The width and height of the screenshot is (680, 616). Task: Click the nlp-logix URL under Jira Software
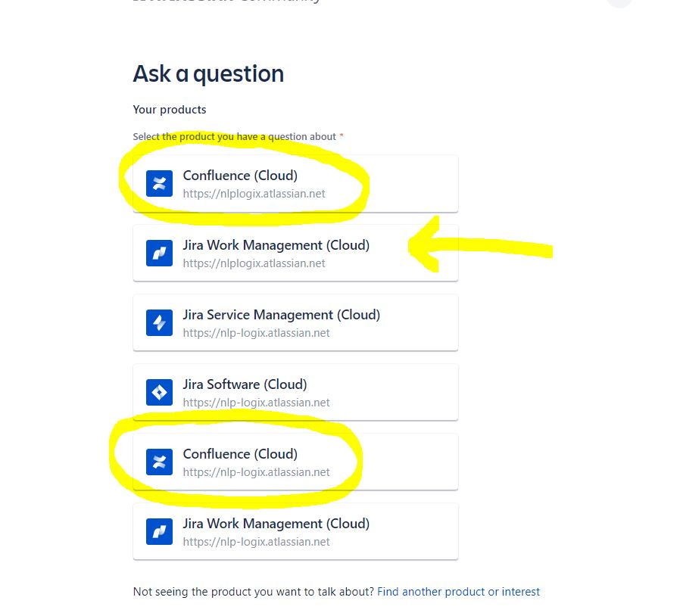click(x=256, y=403)
